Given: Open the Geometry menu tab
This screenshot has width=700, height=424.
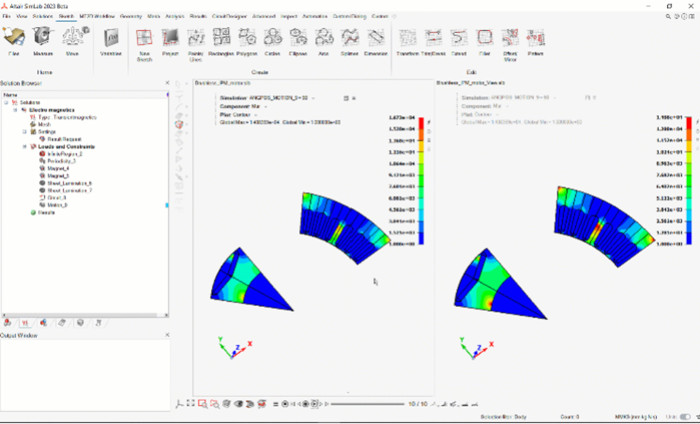Looking at the screenshot, I should pos(130,18).
